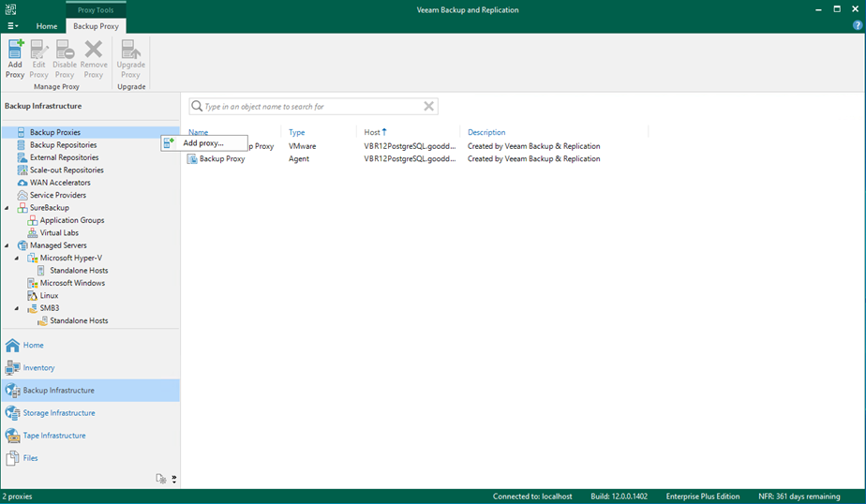Click the Linux penguin icon
866x504 pixels.
[x=32, y=295]
